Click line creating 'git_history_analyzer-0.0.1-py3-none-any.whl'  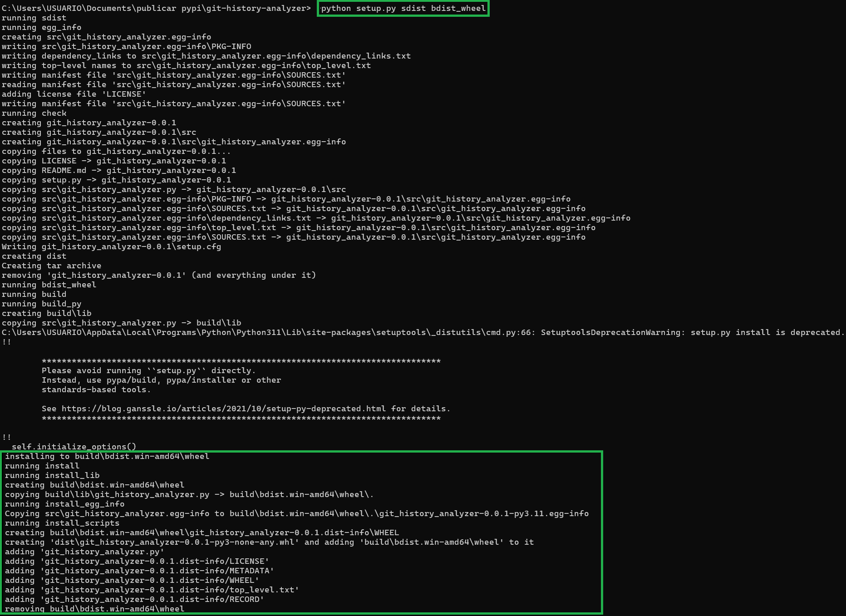[x=270, y=542]
